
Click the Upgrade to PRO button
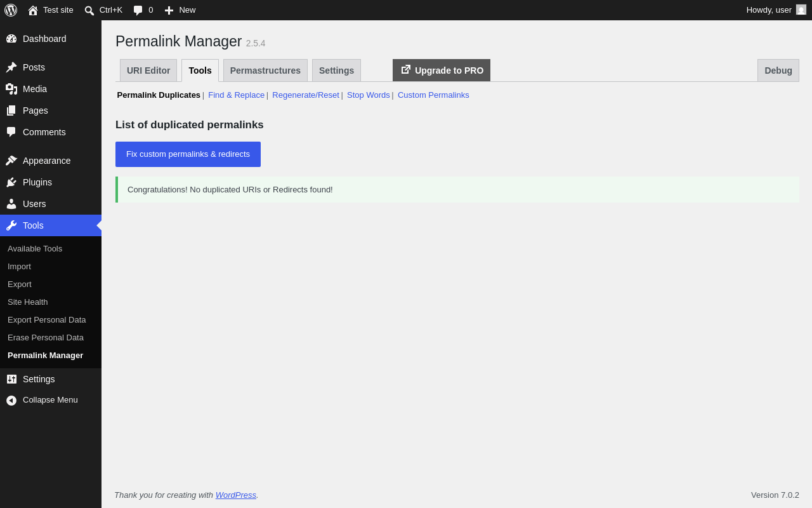[x=442, y=70]
